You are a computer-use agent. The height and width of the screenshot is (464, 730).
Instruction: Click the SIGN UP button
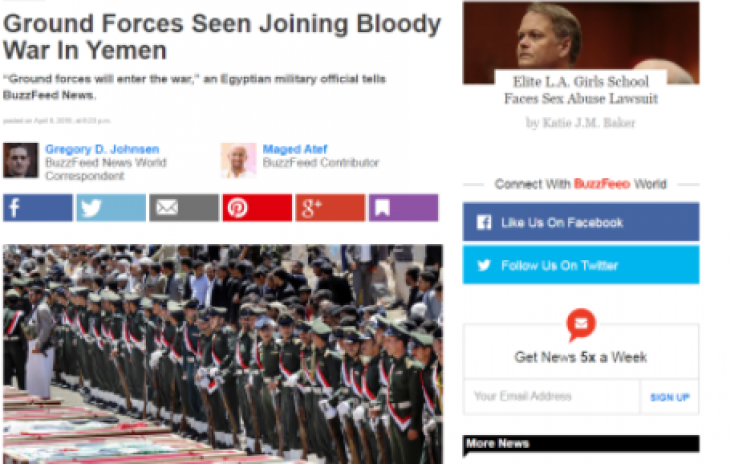click(669, 397)
